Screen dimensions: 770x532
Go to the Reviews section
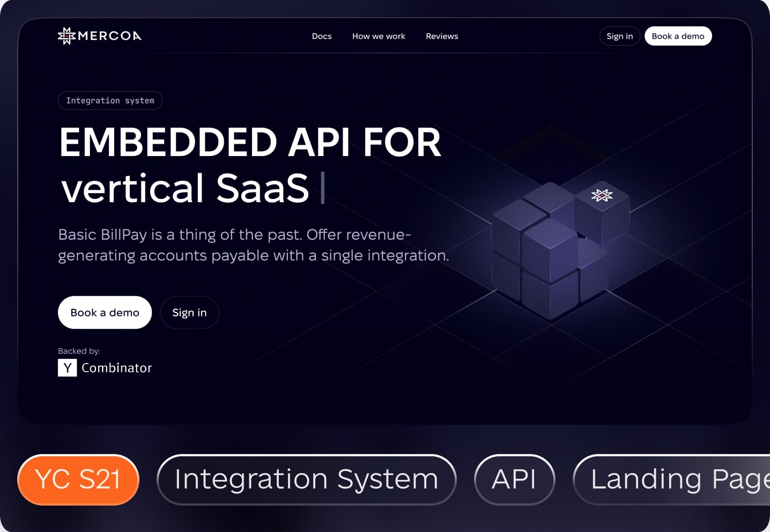pos(442,36)
